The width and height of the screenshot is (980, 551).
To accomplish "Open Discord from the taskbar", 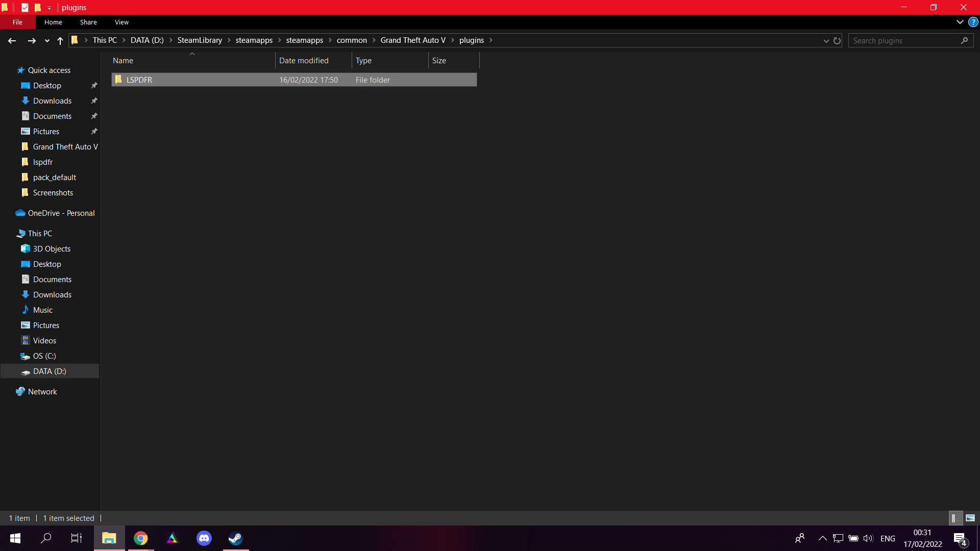I will (x=204, y=538).
